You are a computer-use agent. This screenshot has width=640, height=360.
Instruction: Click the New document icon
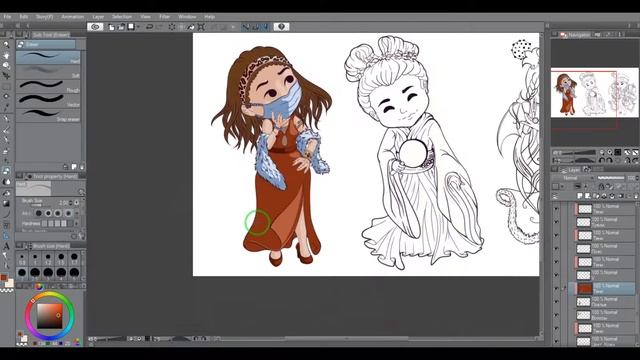(x=111, y=27)
